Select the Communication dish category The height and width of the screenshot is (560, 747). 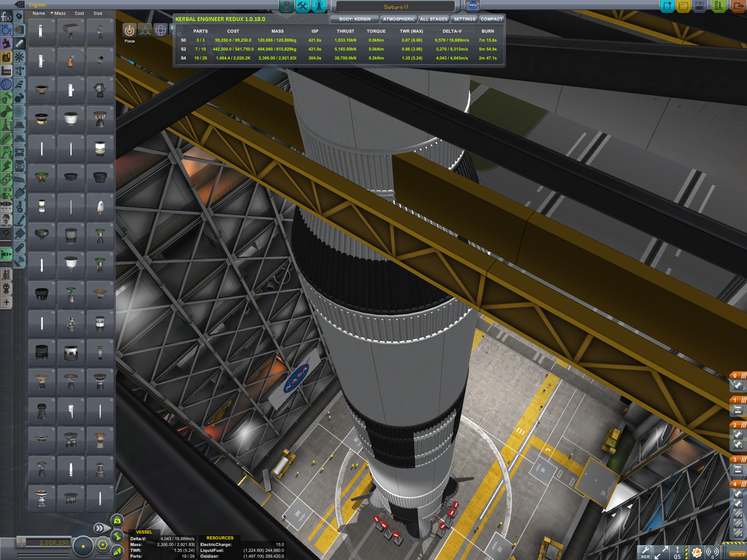coord(19,261)
